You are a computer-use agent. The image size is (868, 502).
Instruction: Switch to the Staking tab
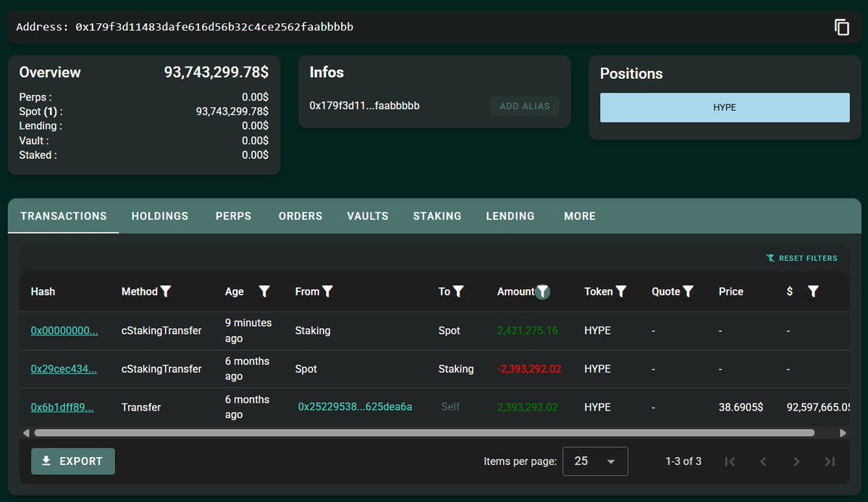tap(437, 216)
